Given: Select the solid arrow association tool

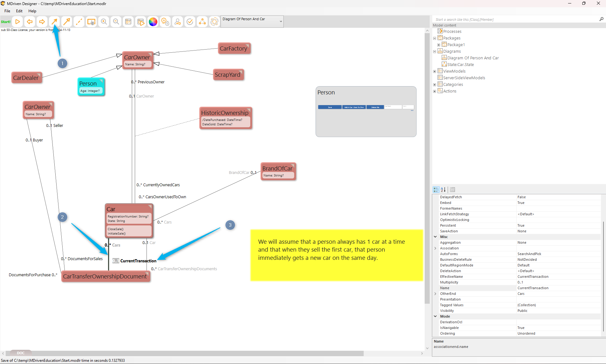Looking at the screenshot, I should click(54, 22).
